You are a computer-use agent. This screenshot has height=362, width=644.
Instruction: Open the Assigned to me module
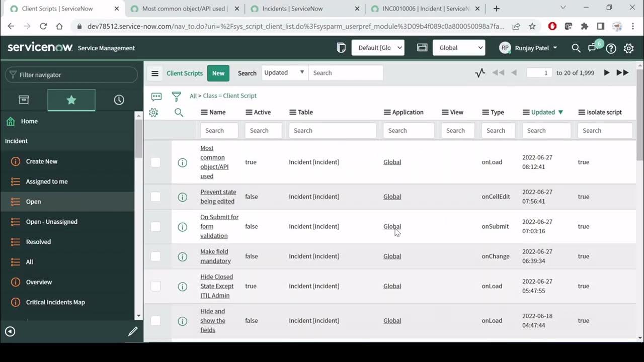47,182
